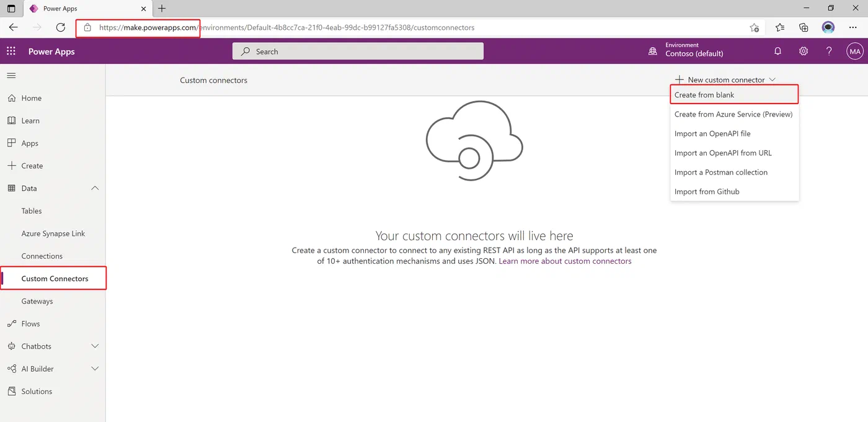Select Custom Connectors in sidebar

(x=53, y=279)
